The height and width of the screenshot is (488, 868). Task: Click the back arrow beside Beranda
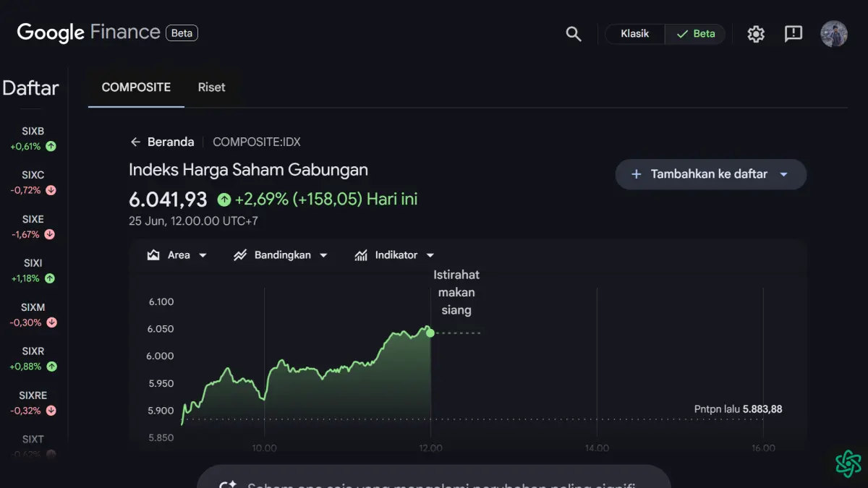point(135,142)
